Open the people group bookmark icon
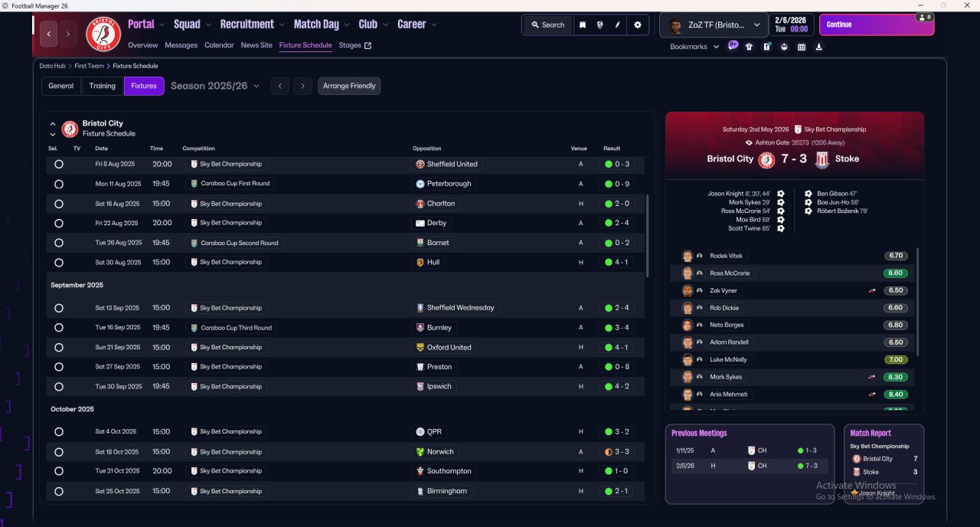Image resolution: width=980 pixels, height=527 pixels. 784,47
